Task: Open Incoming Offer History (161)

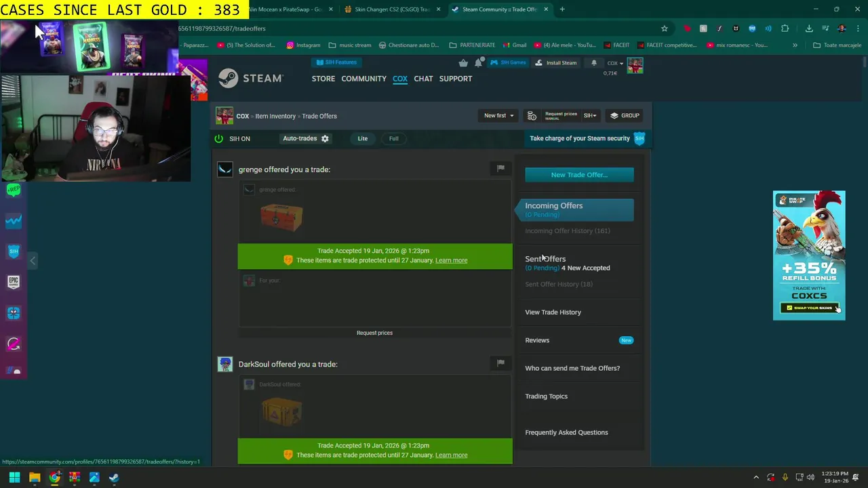Action: (x=567, y=230)
